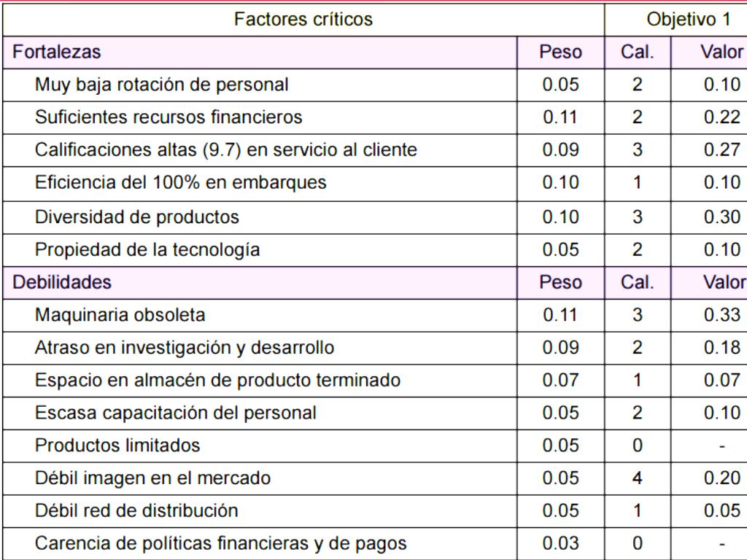
Task: Select "Muy baja rotación de personal" row label
Action: click(x=161, y=85)
